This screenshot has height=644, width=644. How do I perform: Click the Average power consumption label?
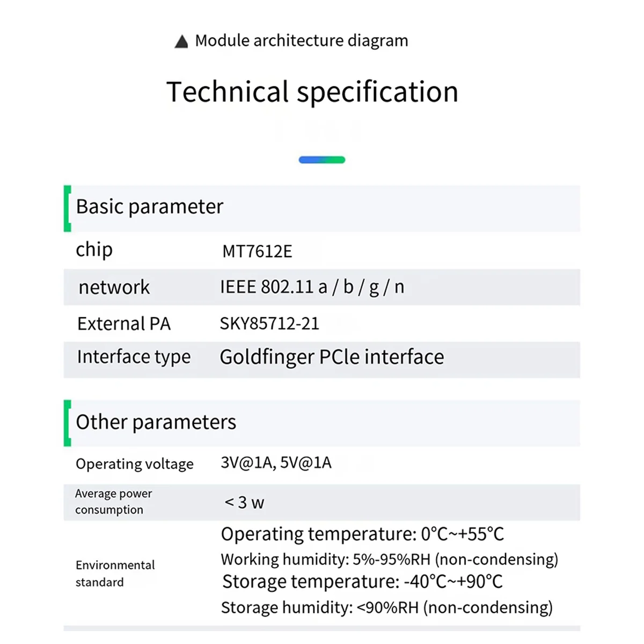tap(113, 501)
